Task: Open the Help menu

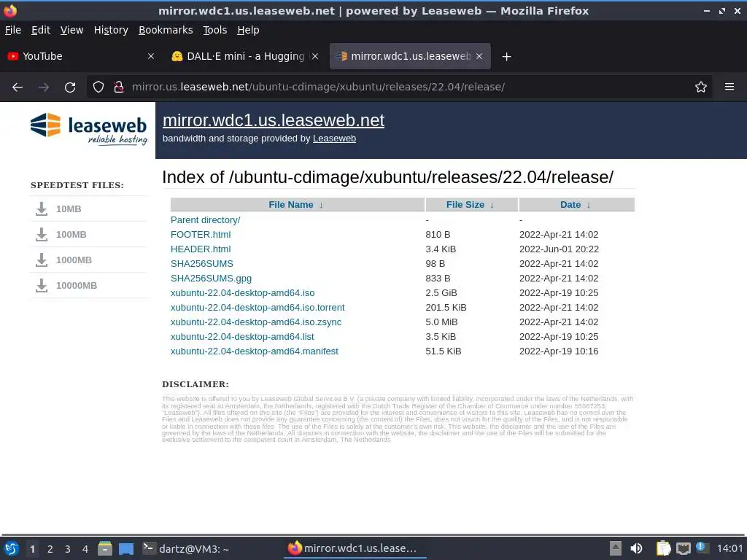Action: click(248, 30)
